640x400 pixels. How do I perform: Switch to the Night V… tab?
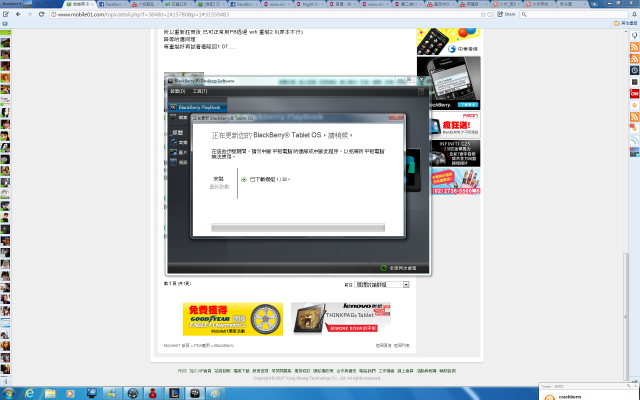click(309, 4)
